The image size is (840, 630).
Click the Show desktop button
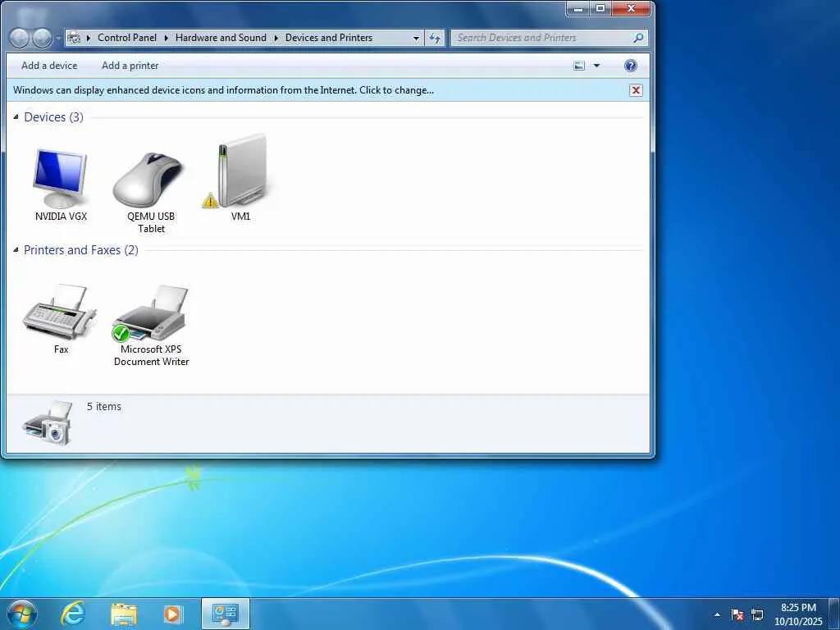point(834,614)
